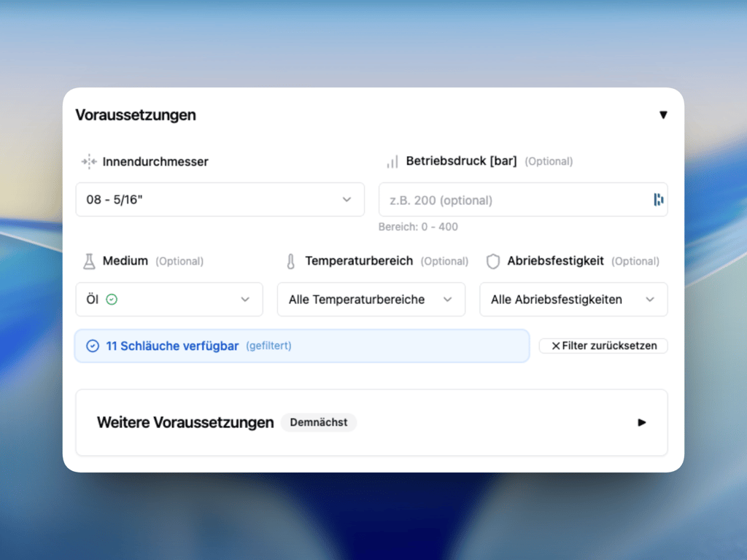Click the blue icon inside Betriebsdruck field
This screenshot has width=747, height=560.
[x=658, y=200]
